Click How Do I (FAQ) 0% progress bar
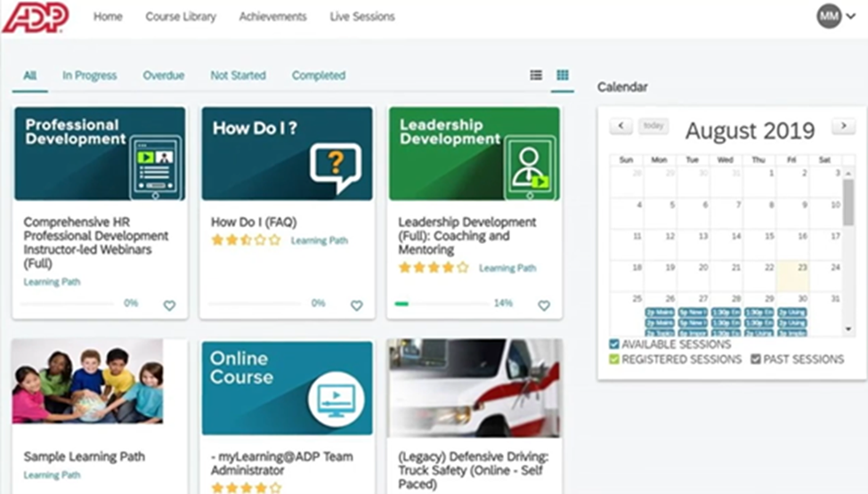868x494 pixels. [x=254, y=304]
